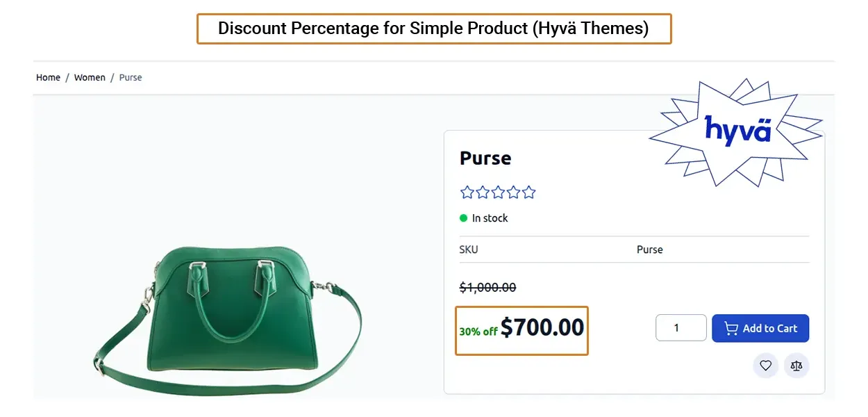This screenshot has height=417, width=868.
Task: Click the second rating star
Action: (x=483, y=193)
